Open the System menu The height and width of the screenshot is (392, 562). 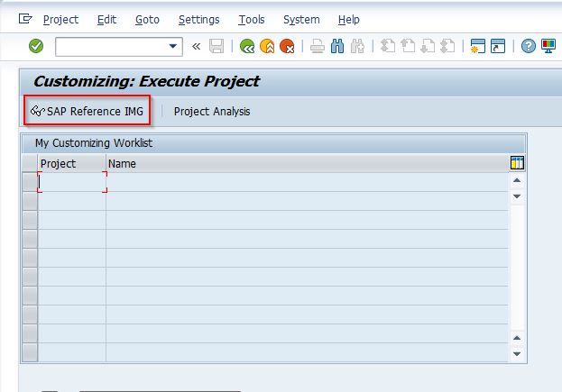[301, 19]
